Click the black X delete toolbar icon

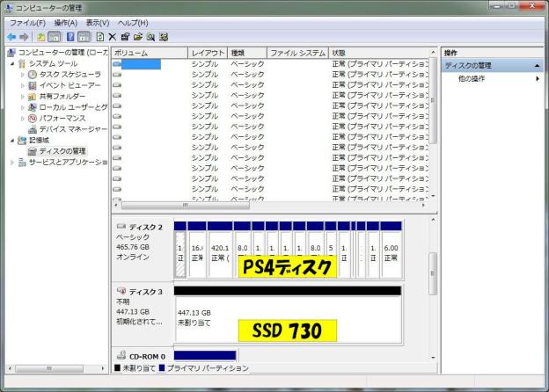click(113, 37)
